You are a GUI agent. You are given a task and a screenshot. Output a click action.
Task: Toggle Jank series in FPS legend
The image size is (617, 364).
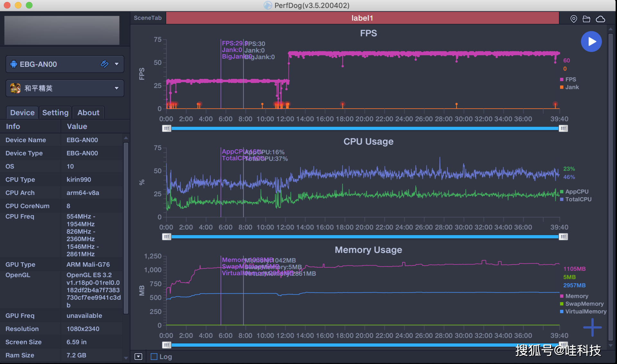click(x=571, y=87)
